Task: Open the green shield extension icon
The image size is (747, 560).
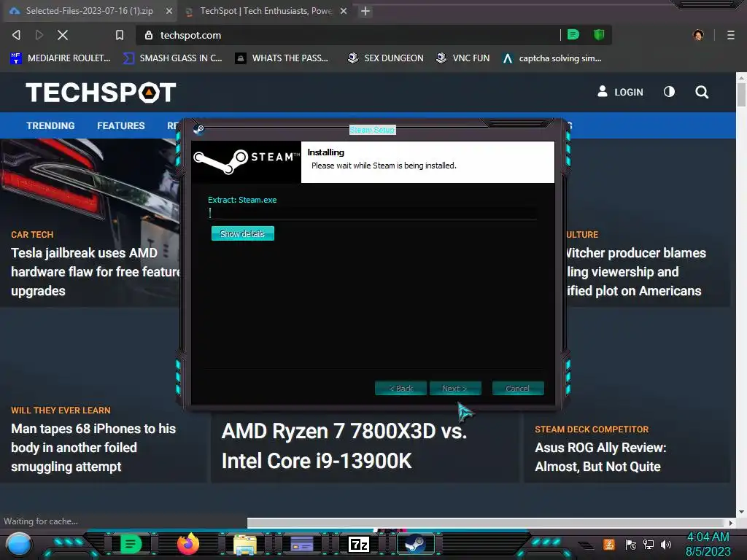Action: (599, 35)
